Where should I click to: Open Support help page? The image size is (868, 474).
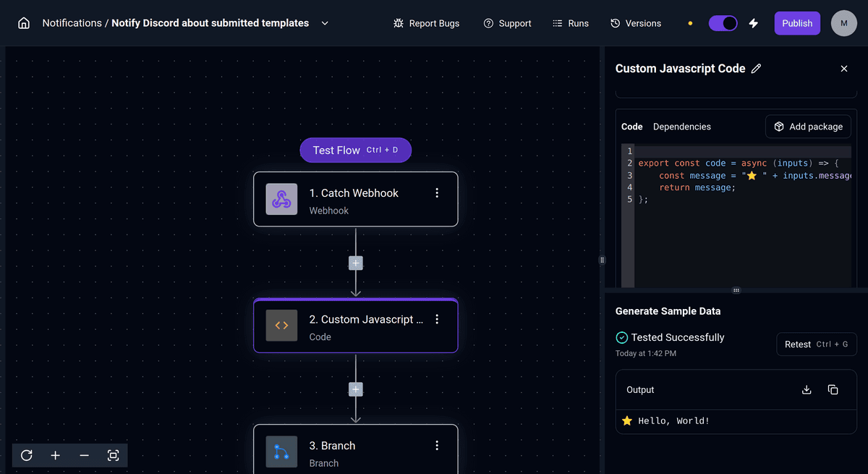(x=507, y=23)
